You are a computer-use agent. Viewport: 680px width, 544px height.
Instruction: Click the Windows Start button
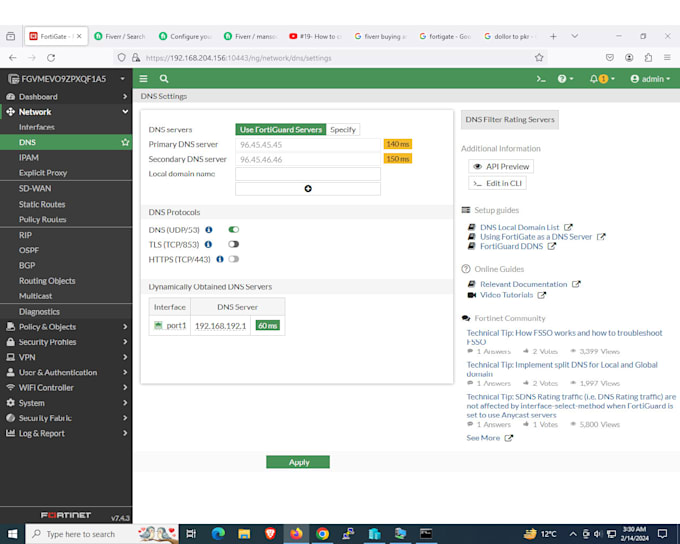coord(12,534)
